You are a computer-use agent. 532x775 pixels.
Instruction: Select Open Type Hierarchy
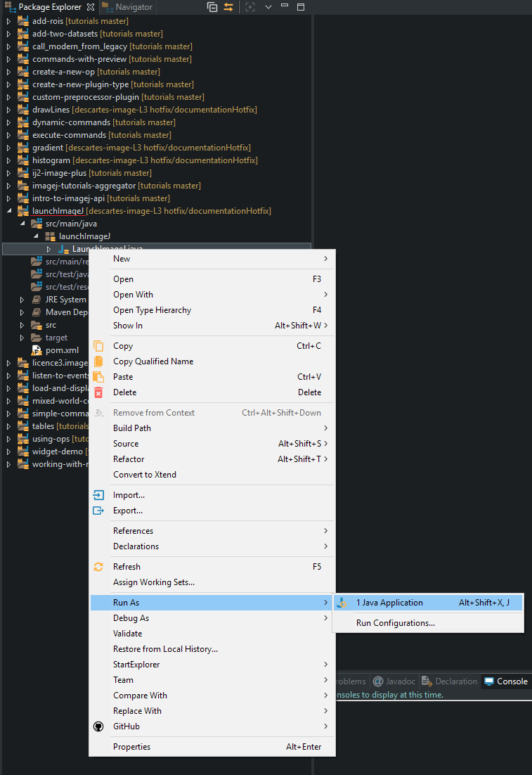[213, 310]
